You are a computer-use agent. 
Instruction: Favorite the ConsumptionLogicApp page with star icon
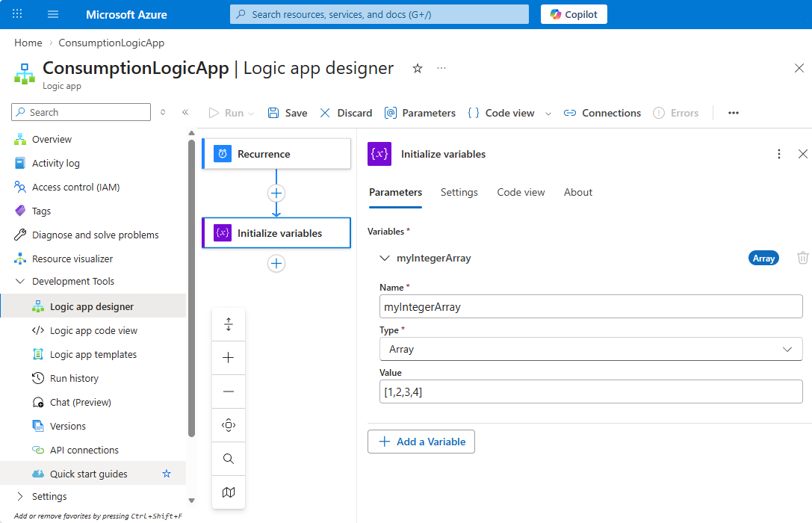[418, 68]
